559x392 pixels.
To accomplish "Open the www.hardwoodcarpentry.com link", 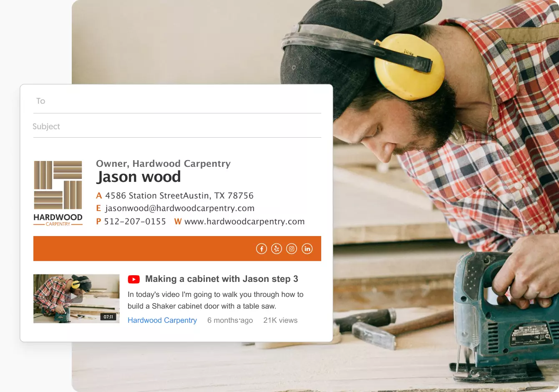I will coord(245,221).
